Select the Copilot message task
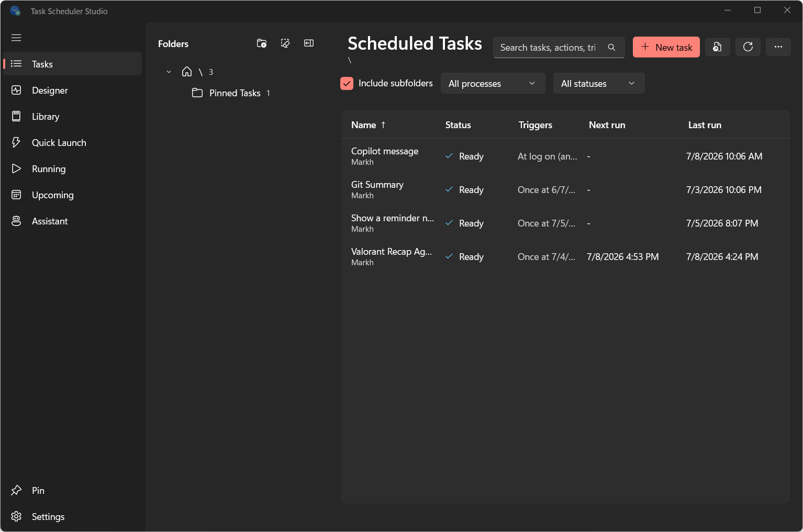Image resolution: width=803 pixels, height=532 pixels. [565, 156]
